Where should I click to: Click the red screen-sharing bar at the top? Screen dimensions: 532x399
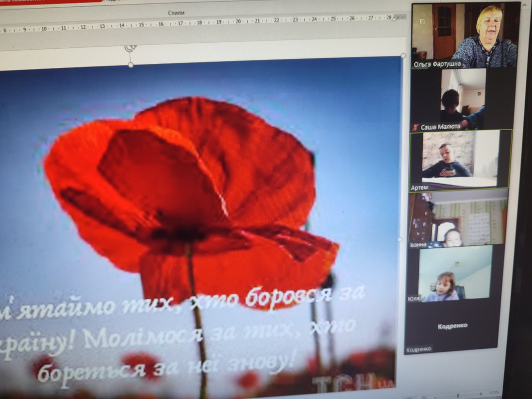coord(51,1)
